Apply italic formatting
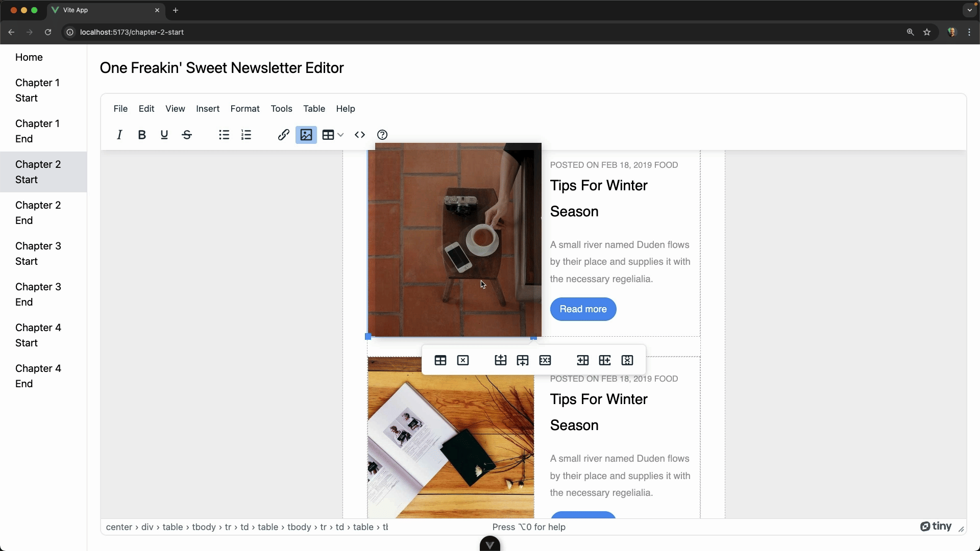This screenshot has width=980, height=551. [x=119, y=135]
